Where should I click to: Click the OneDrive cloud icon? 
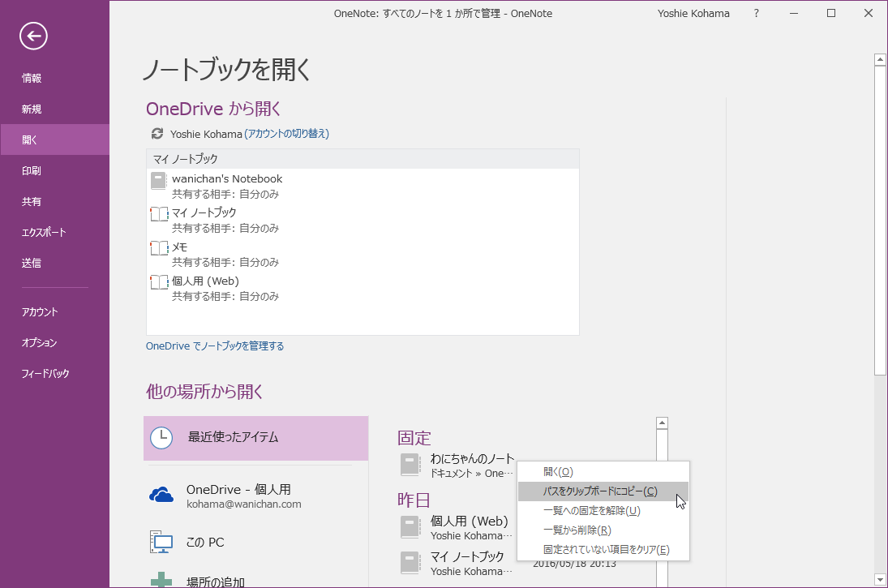(x=161, y=495)
